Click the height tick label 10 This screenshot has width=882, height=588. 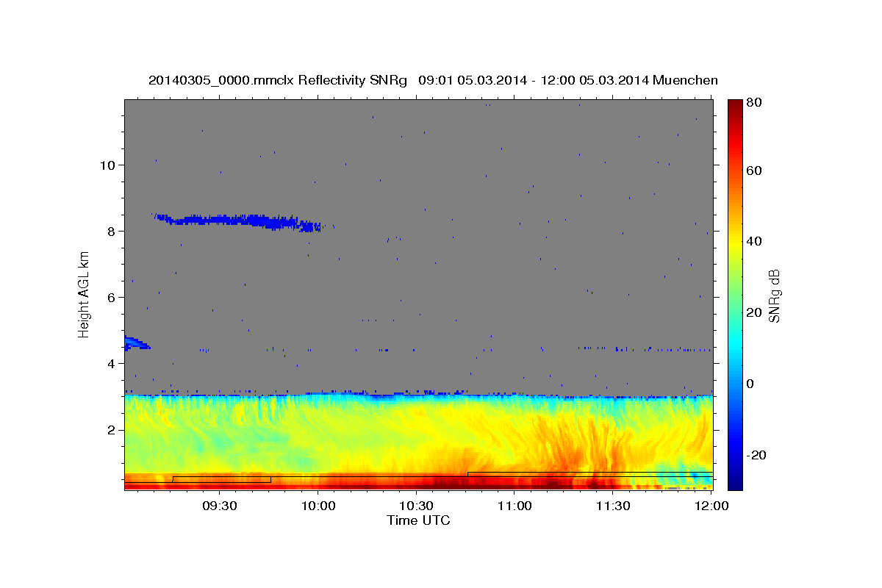click(x=108, y=165)
